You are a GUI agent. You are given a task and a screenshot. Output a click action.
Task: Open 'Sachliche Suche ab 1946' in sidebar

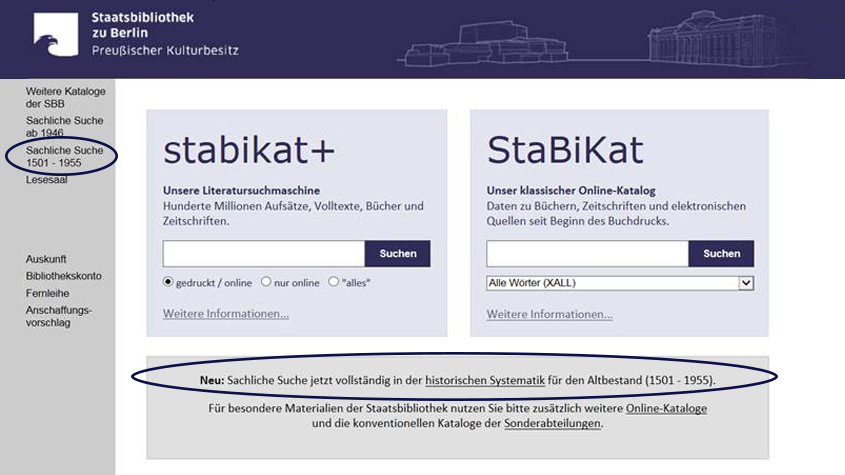pyautogui.click(x=64, y=127)
